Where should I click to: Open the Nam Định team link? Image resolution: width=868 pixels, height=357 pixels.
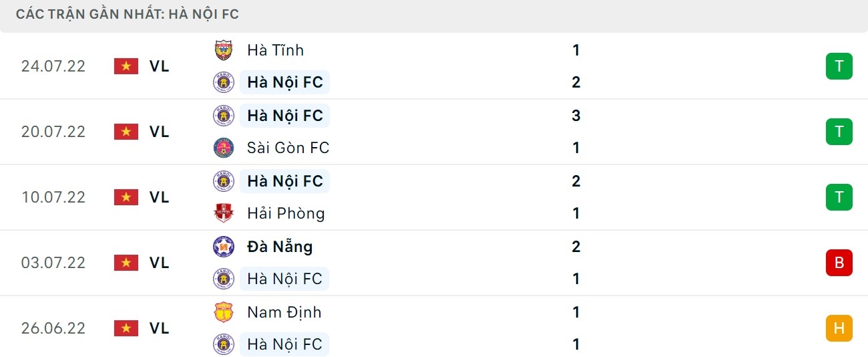[x=284, y=312]
